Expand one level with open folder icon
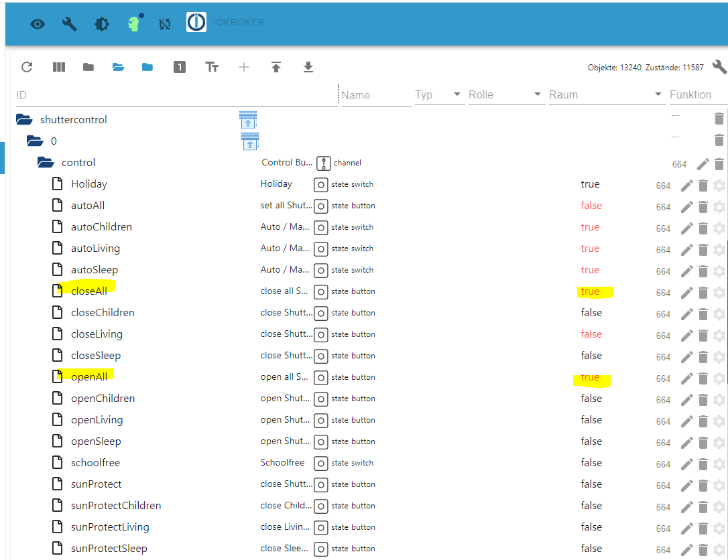This screenshot has width=728, height=560. (x=119, y=67)
